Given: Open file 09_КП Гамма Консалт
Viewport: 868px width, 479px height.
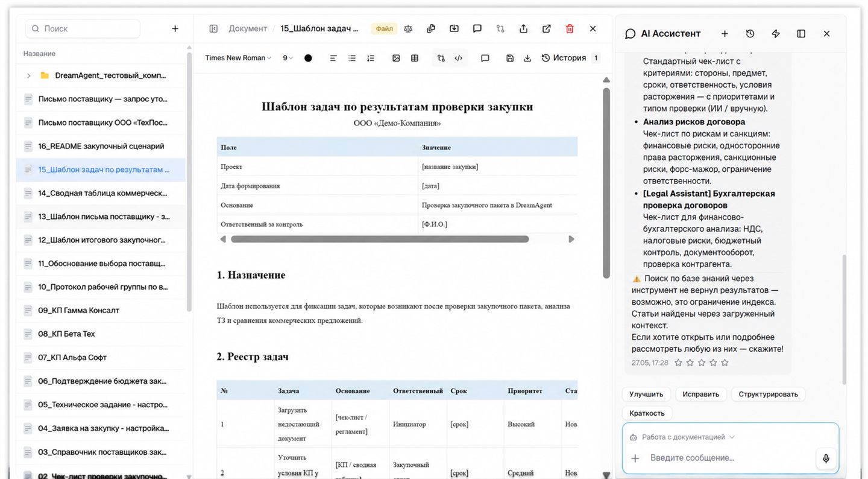Looking at the screenshot, I should pyautogui.click(x=101, y=310).
